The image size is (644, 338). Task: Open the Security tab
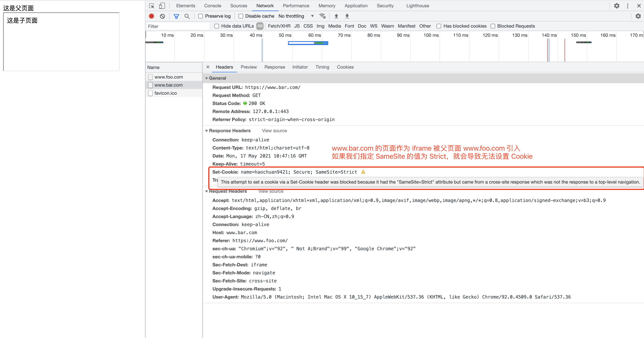[385, 6]
